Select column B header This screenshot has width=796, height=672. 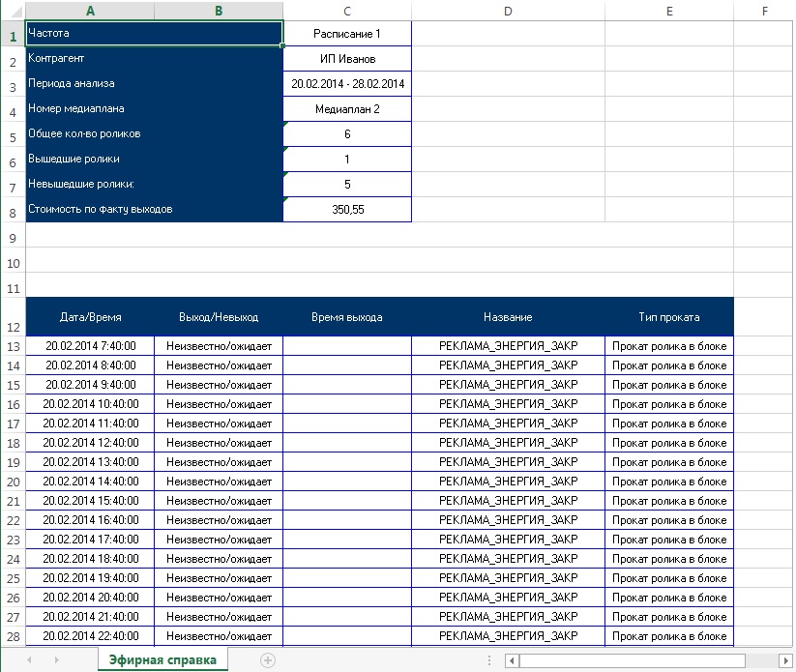pyautogui.click(x=219, y=11)
